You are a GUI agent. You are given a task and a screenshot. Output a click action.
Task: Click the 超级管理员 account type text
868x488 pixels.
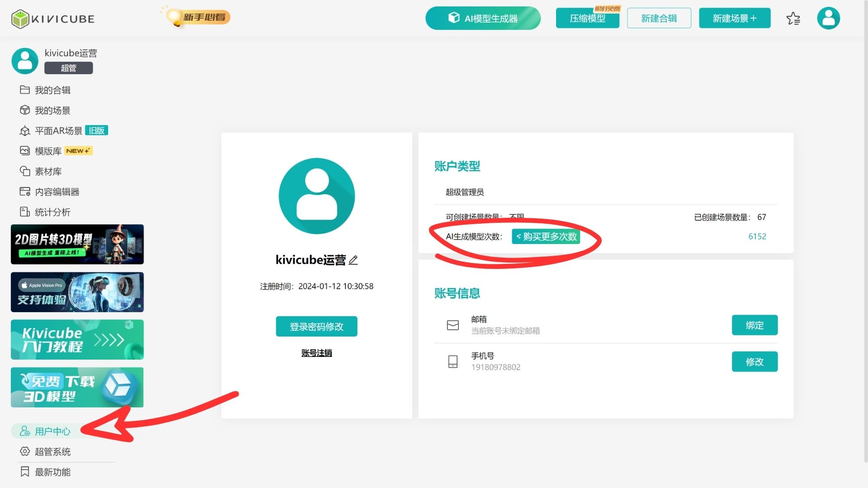pos(465,192)
